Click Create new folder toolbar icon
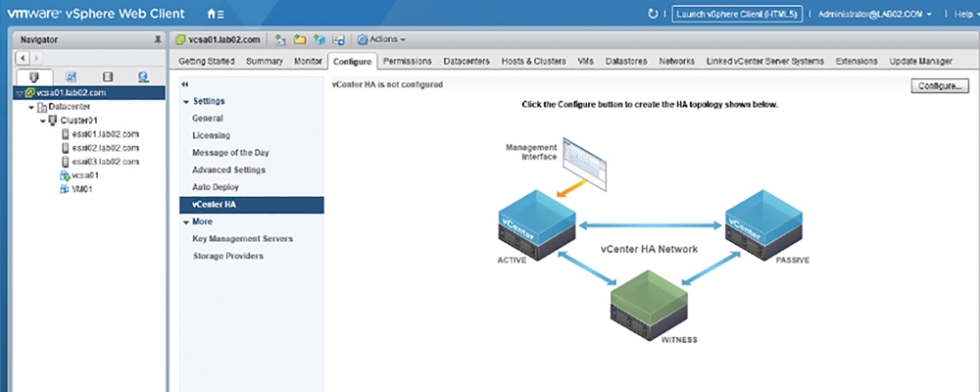Image resolution: width=980 pixels, height=392 pixels. 299,39
